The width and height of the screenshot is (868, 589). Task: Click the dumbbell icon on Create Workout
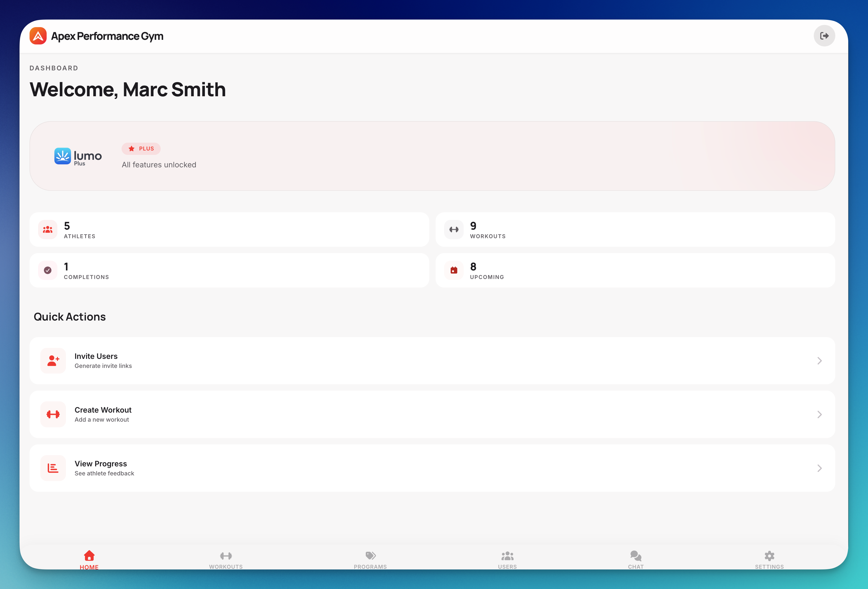tap(53, 414)
